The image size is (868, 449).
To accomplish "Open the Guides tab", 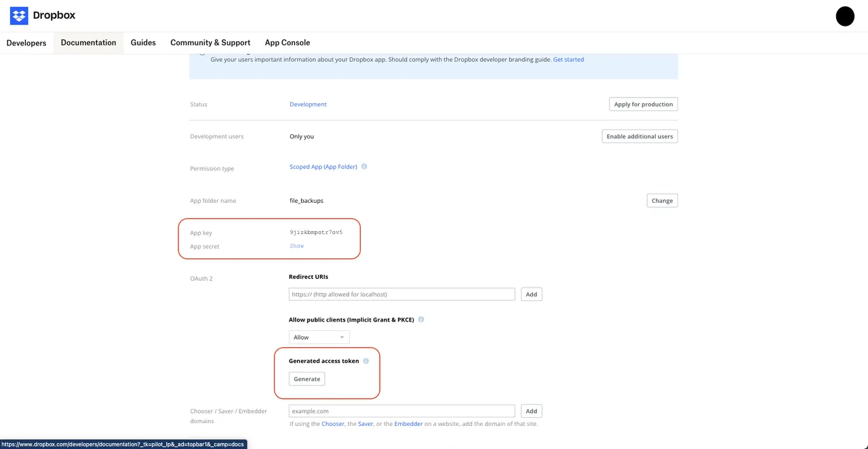I will point(143,42).
